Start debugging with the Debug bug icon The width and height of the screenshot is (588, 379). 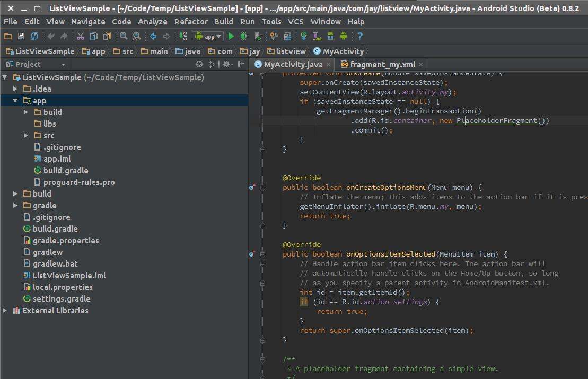[x=244, y=37]
